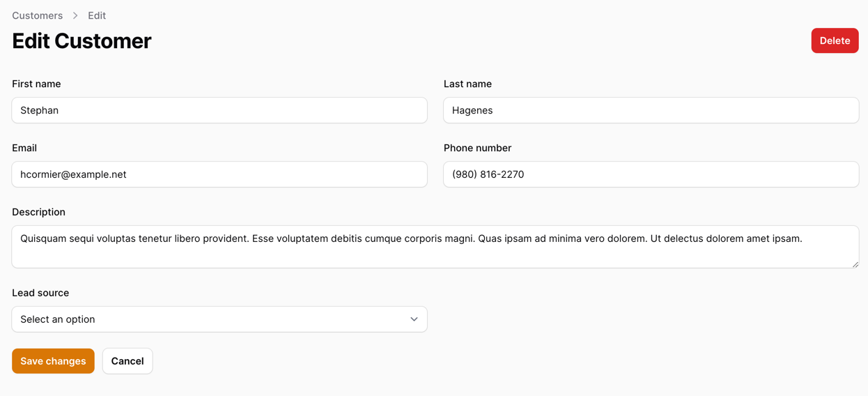This screenshot has width=868, height=396.
Task: Click the Email field label
Action: coord(24,148)
